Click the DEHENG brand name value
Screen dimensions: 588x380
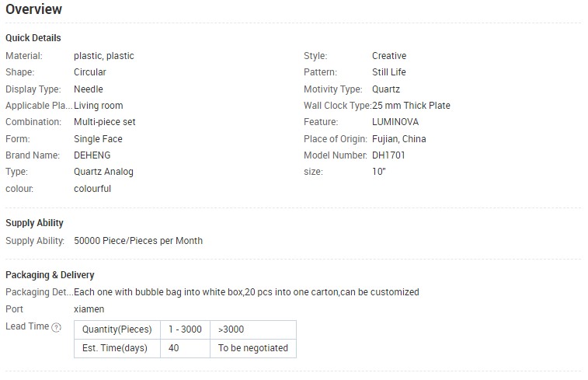click(92, 155)
